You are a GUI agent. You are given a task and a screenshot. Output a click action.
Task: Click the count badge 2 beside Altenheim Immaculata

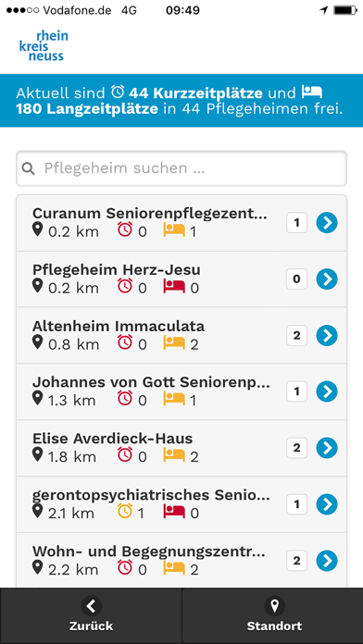(297, 336)
